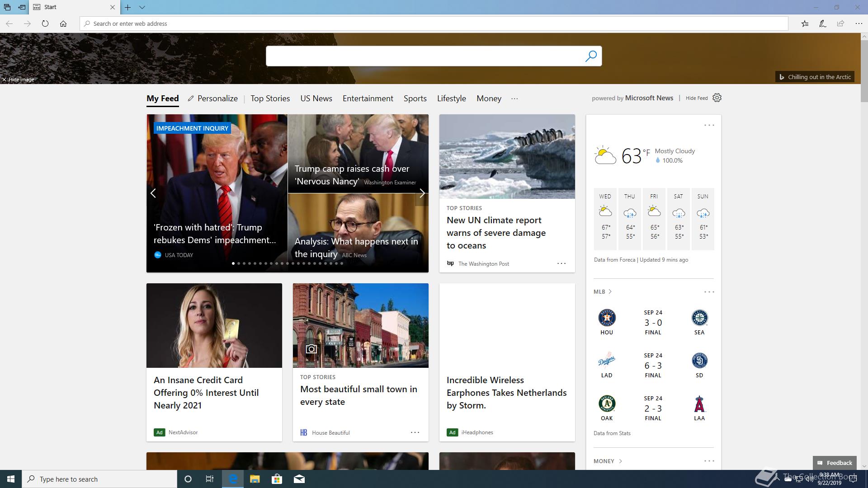Click the Seattle Mariners team logo
Screen dimensions: 868x488
[699, 318]
